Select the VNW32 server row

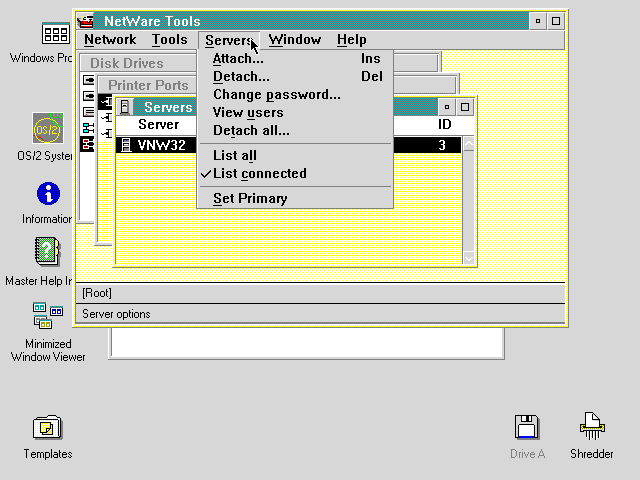click(x=289, y=145)
